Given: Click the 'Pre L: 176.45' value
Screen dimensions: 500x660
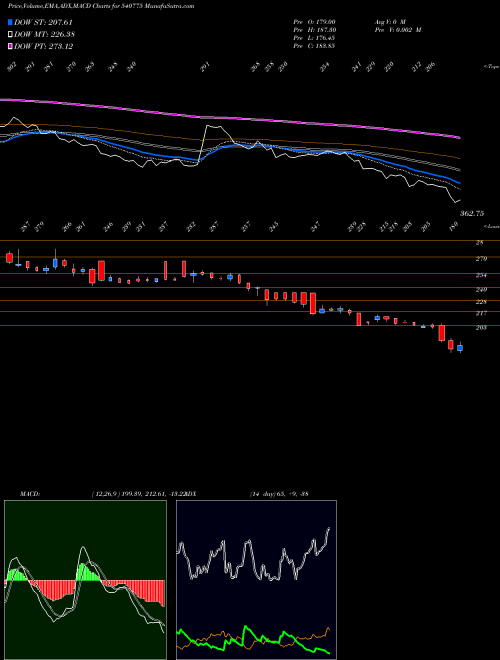Looking at the screenshot, I should [x=314, y=38].
